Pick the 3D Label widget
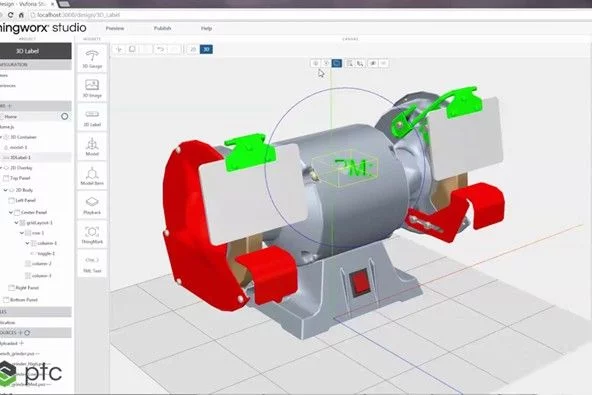Image resolution: width=592 pixels, height=395 pixels. click(x=92, y=117)
